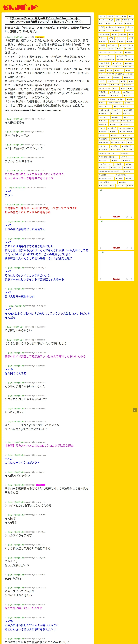
Task: Go to next item in second Rakuten ad
Action: click(132, 248)
